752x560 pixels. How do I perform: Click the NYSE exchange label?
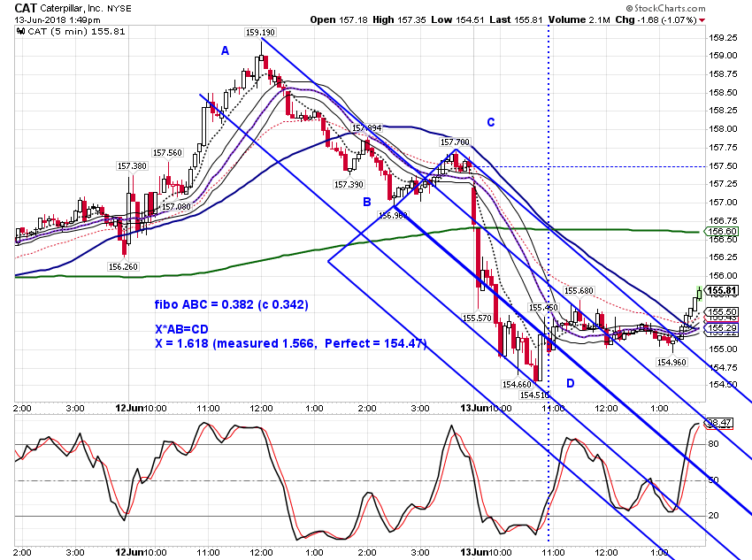point(119,9)
